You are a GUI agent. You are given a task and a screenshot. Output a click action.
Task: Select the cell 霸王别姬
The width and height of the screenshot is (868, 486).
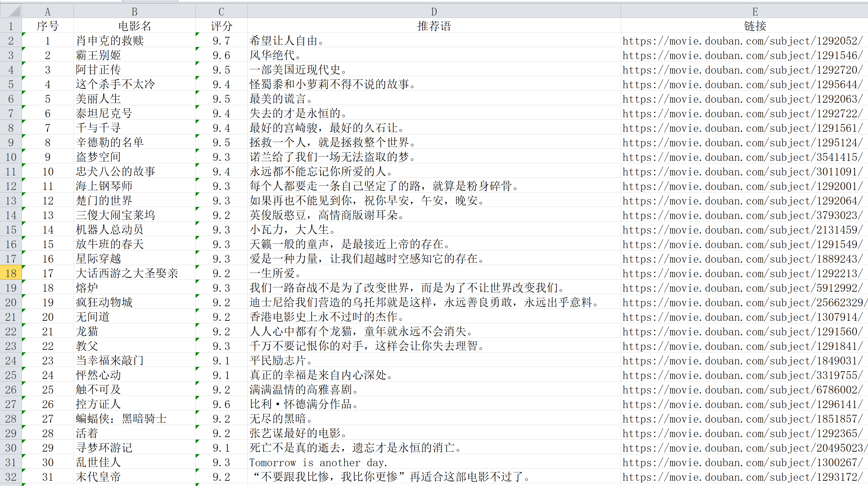(134, 55)
